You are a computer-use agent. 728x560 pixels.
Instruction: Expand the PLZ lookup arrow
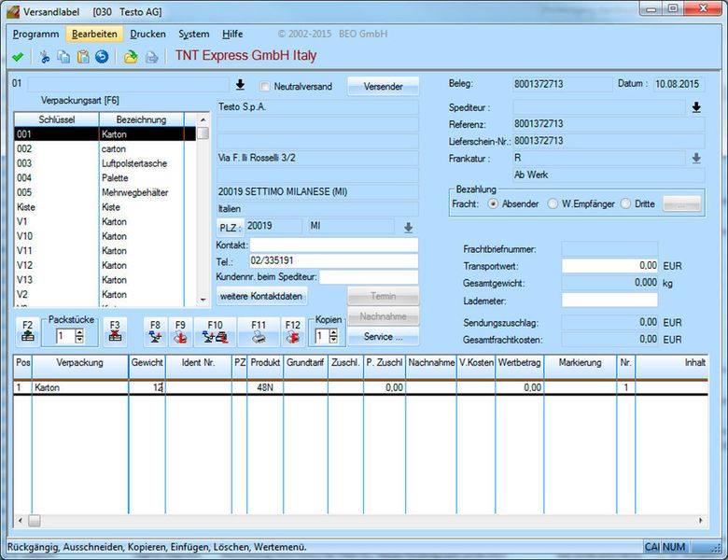pos(408,227)
